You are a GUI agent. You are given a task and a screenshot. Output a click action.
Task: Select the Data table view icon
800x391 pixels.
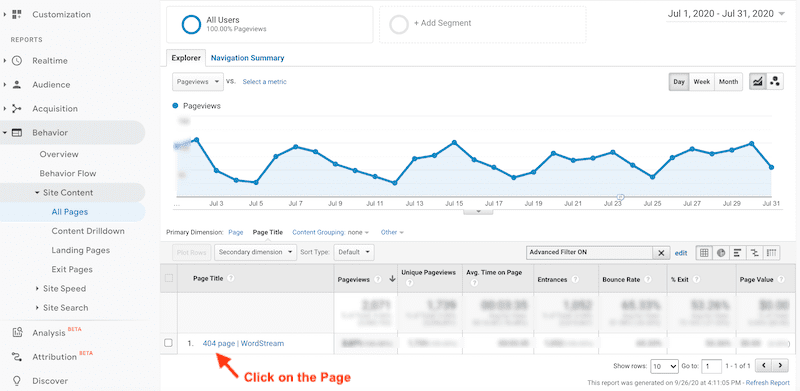coord(705,252)
